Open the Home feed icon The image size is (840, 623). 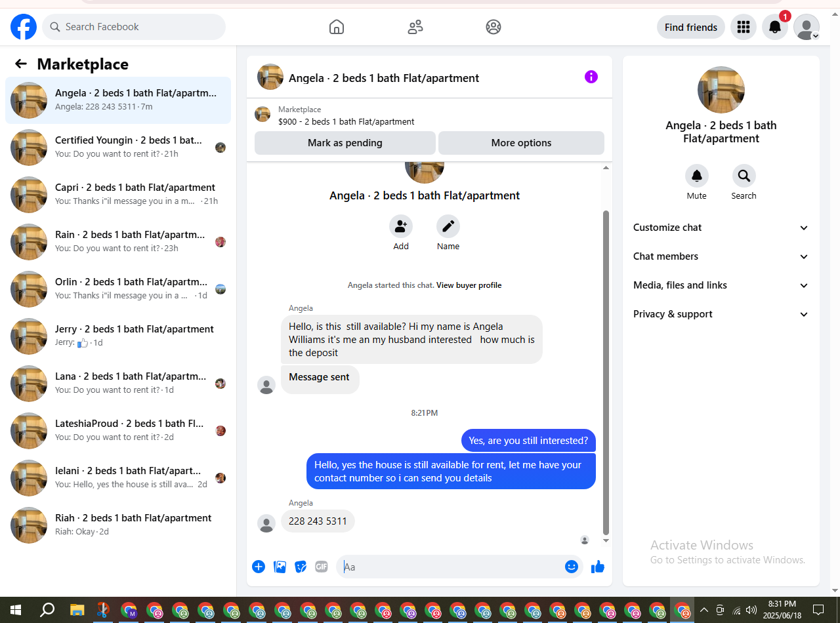click(337, 27)
